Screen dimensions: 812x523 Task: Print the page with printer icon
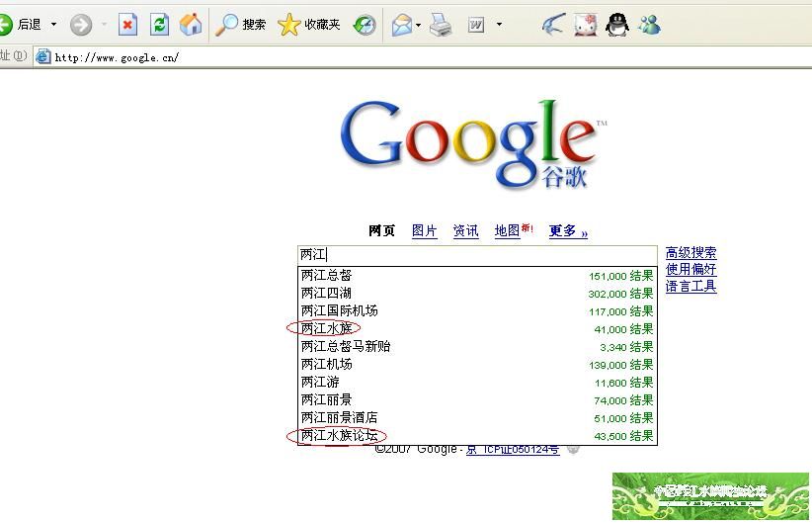point(441,25)
